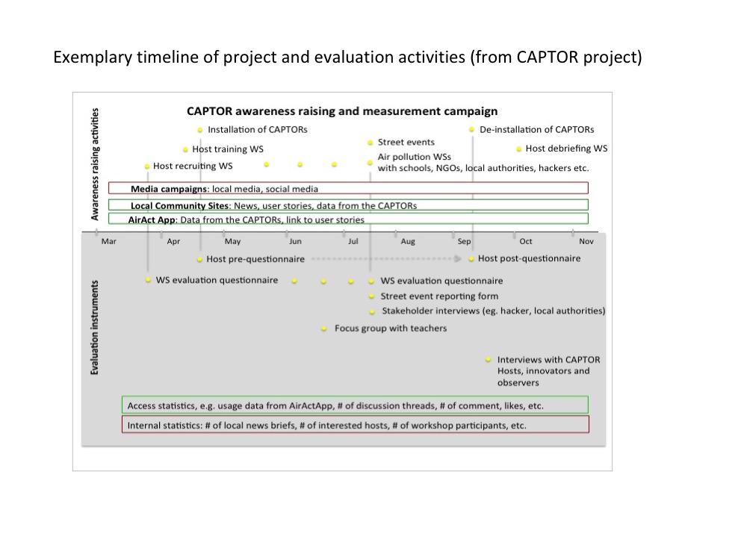Click the slide title about CAPTOR project timeline
This screenshot has height=560, width=747.
tap(348, 57)
